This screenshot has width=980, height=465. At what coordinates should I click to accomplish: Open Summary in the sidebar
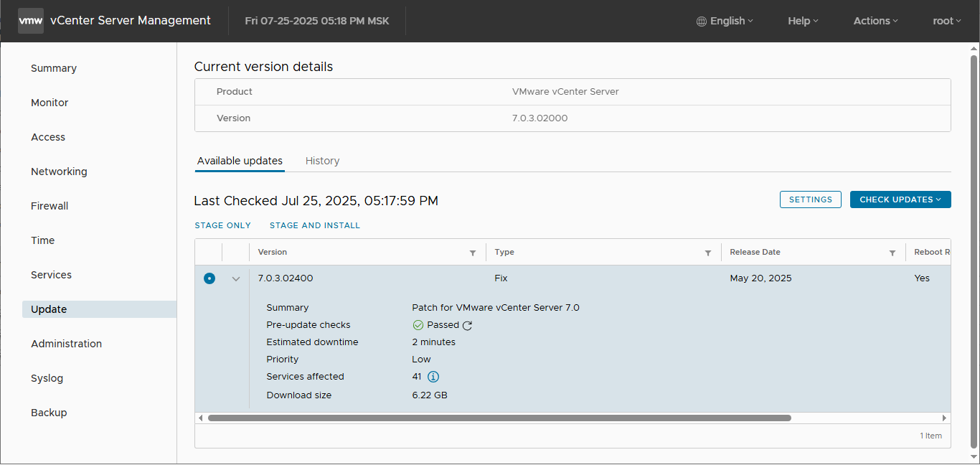(54, 68)
